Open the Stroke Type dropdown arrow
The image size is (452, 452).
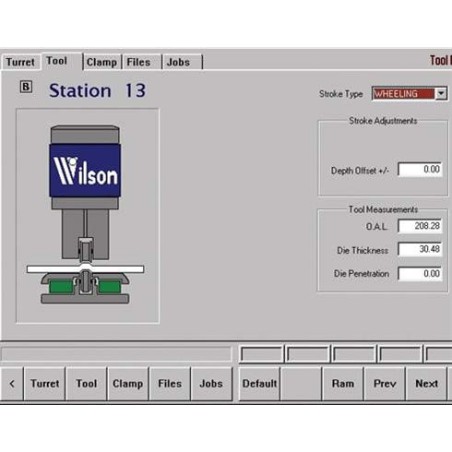441,94
